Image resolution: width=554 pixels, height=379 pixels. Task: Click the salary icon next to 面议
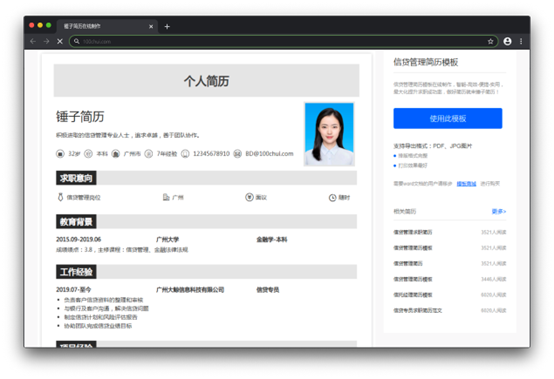point(249,197)
